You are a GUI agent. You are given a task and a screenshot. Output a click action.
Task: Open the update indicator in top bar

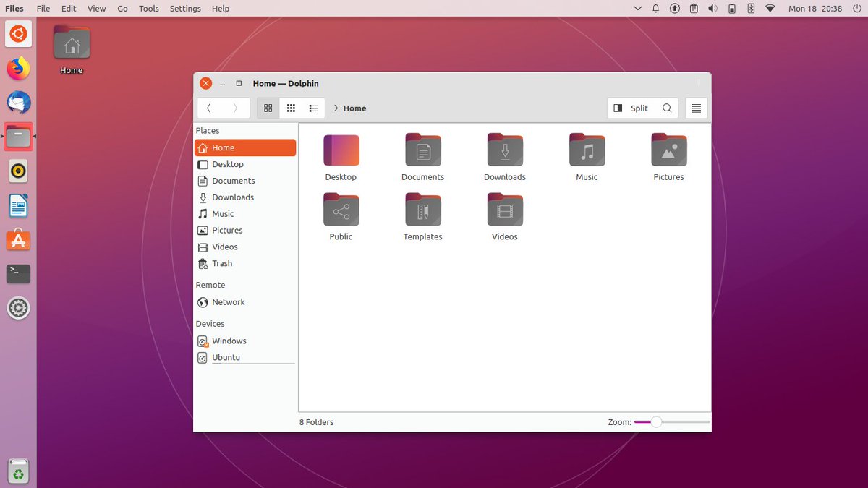[x=675, y=9]
